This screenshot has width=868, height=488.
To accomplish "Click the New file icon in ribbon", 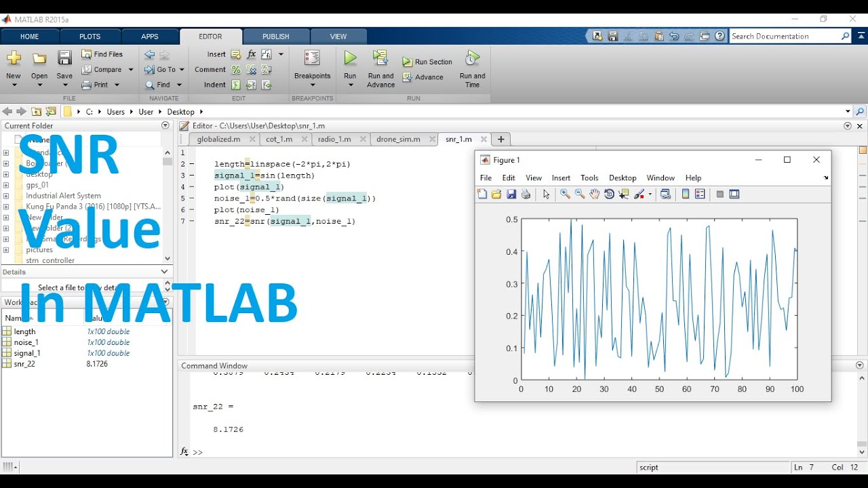I will click(x=14, y=58).
